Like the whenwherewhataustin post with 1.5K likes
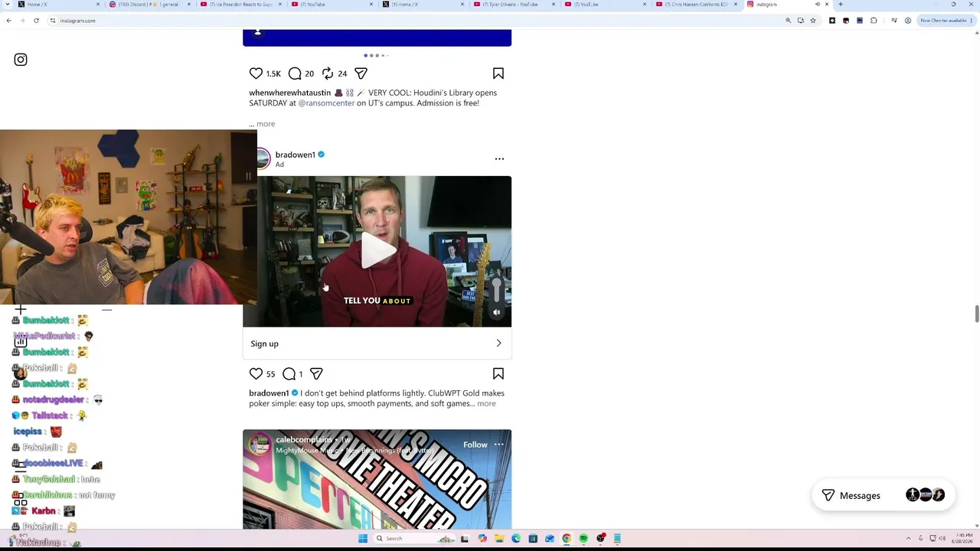Screen dimensions: 980x551 pos(256,73)
